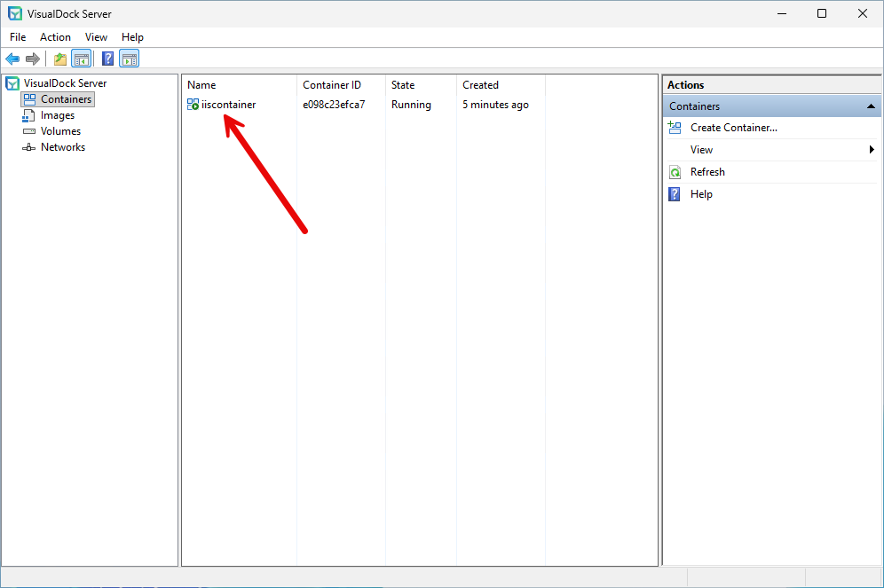884x588 pixels.
Task: Click the blue Help question-mark toolbar icon
Action: click(x=107, y=59)
